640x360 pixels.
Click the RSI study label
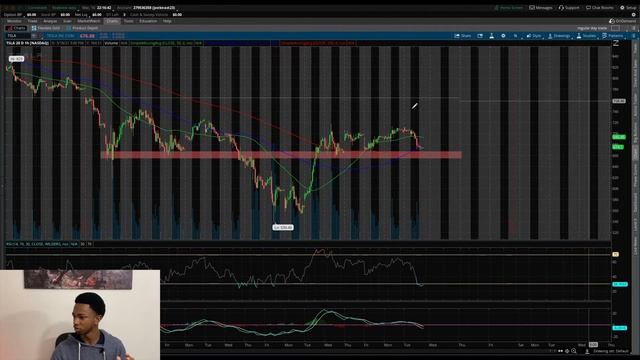click(x=42, y=244)
